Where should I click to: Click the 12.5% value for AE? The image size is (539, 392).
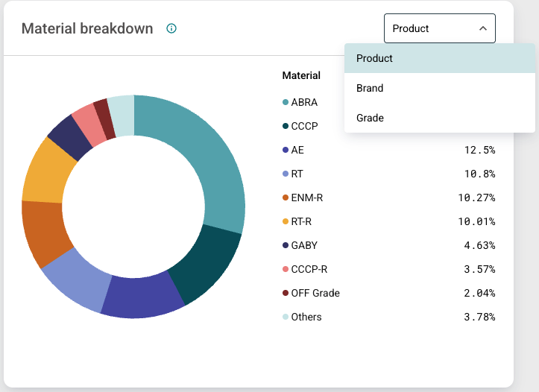pos(479,150)
